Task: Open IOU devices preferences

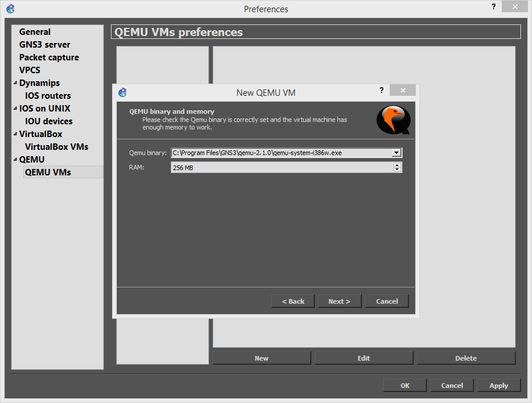Action: coord(49,121)
